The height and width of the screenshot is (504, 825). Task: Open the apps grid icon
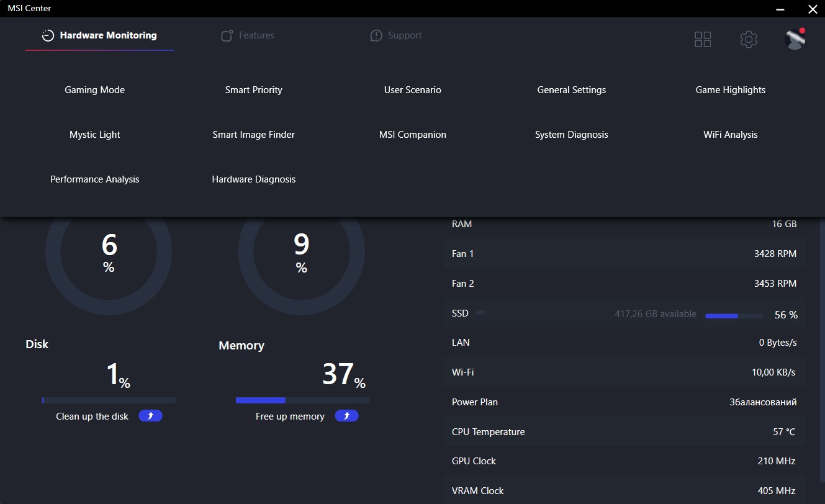point(702,40)
